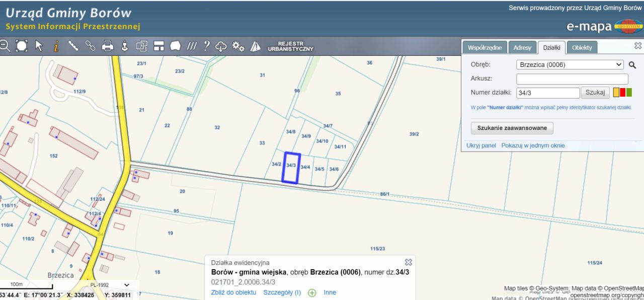Click the cloud download icon
Screen dimensions: 644x300
click(221, 46)
